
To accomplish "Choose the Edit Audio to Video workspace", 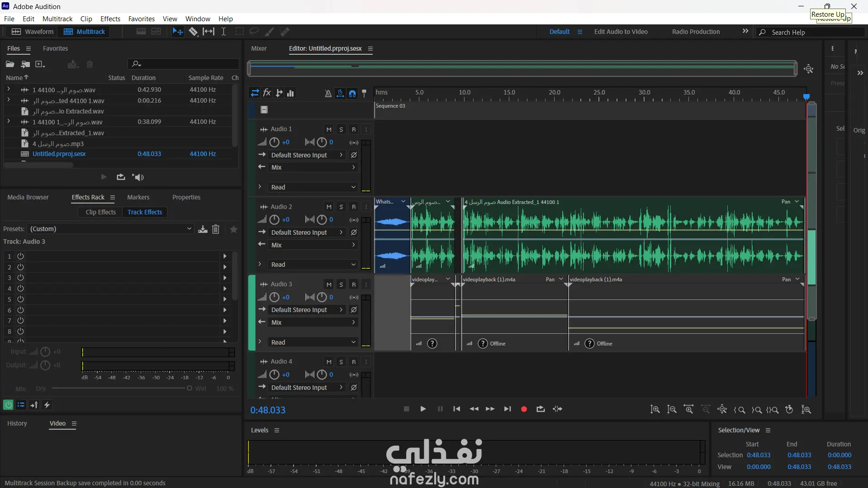I will point(621,32).
